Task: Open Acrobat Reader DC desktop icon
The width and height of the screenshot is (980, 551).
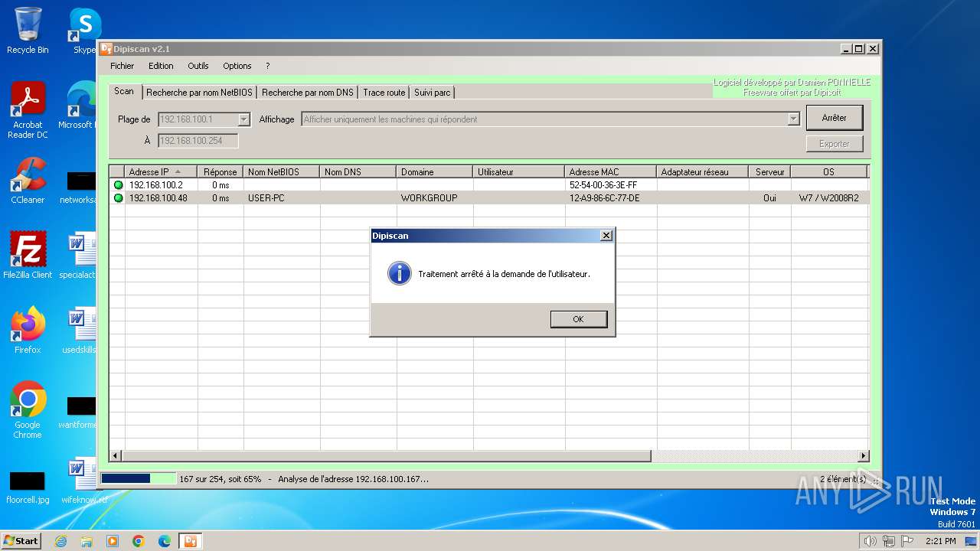Action: point(28,111)
